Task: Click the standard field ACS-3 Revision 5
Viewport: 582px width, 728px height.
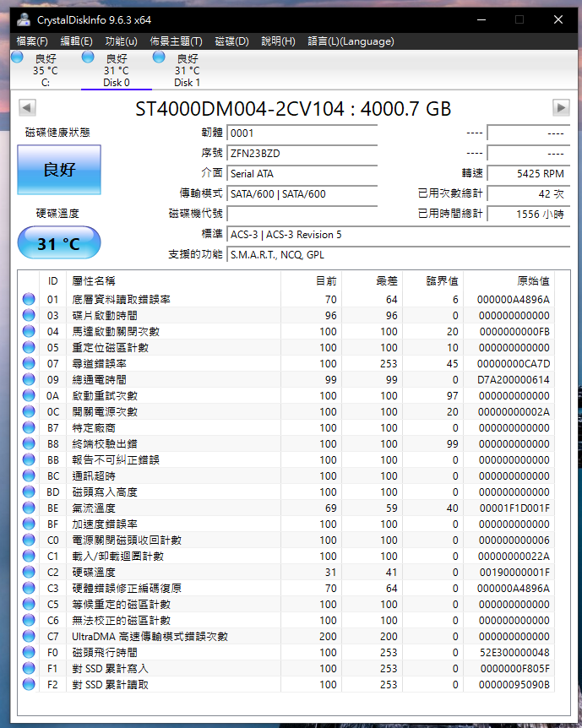Action: 399,235
